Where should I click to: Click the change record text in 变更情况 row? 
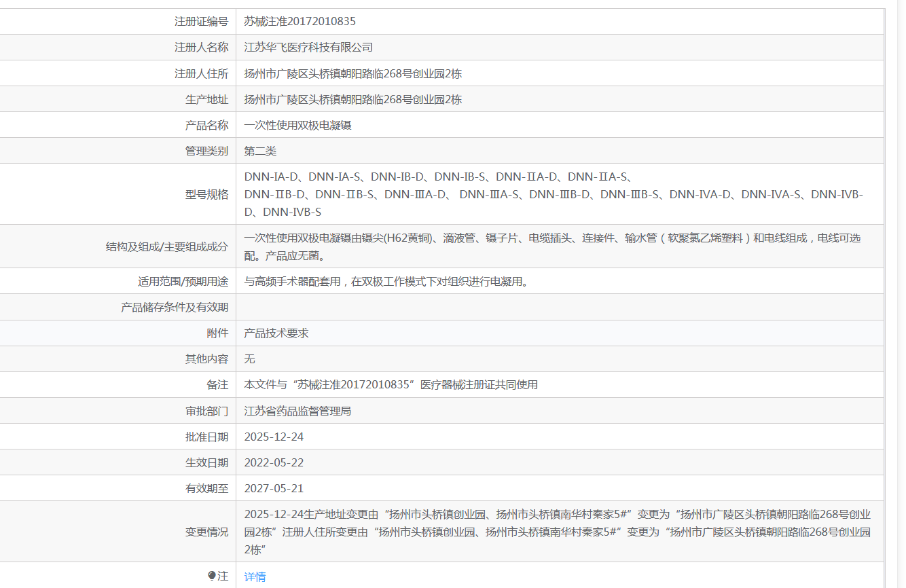click(x=558, y=532)
